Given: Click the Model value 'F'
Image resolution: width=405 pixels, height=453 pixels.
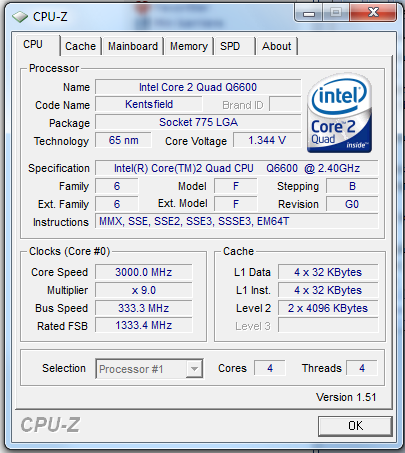Looking at the screenshot, I should (x=236, y=186).
